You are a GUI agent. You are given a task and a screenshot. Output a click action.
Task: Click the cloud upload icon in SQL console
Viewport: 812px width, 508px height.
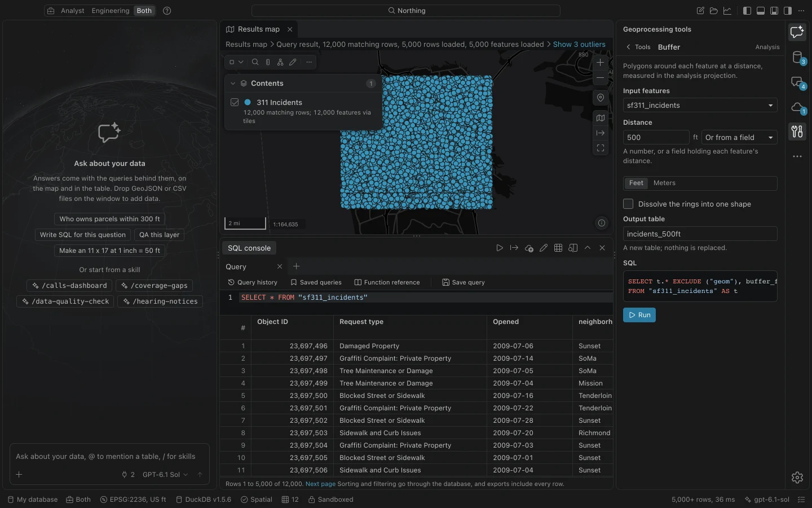[x=529, y=248]
